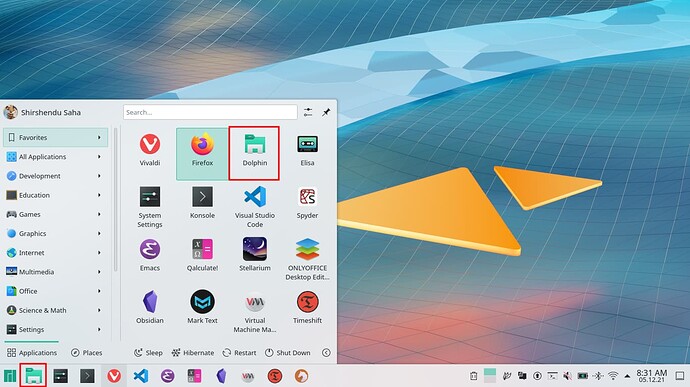This screenshot has height=387, width=690.
Task: Open Emacs from the launcher grid
Action: [x=150, y=255]
